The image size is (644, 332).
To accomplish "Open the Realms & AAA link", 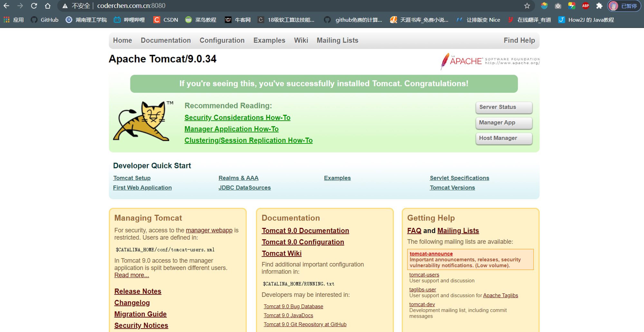I will 238,178.
